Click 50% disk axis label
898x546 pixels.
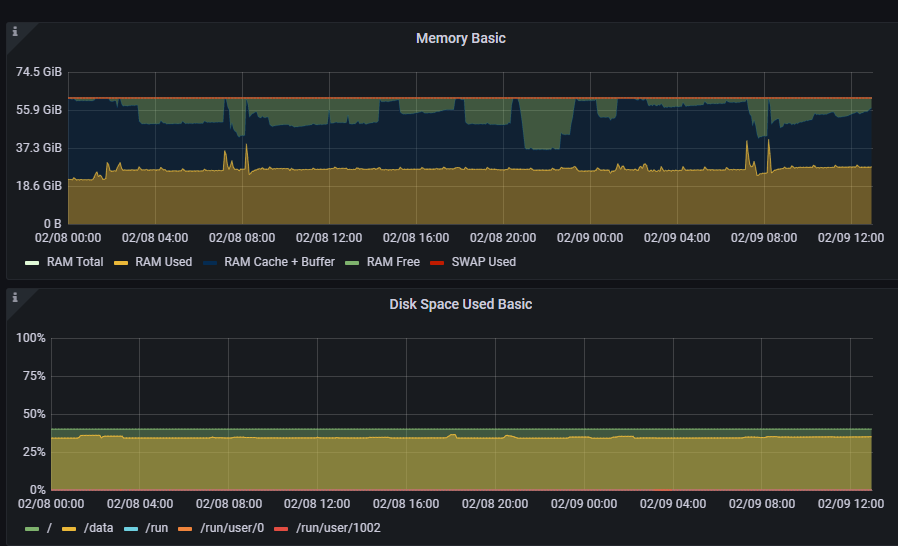click(x=34, y=414)
